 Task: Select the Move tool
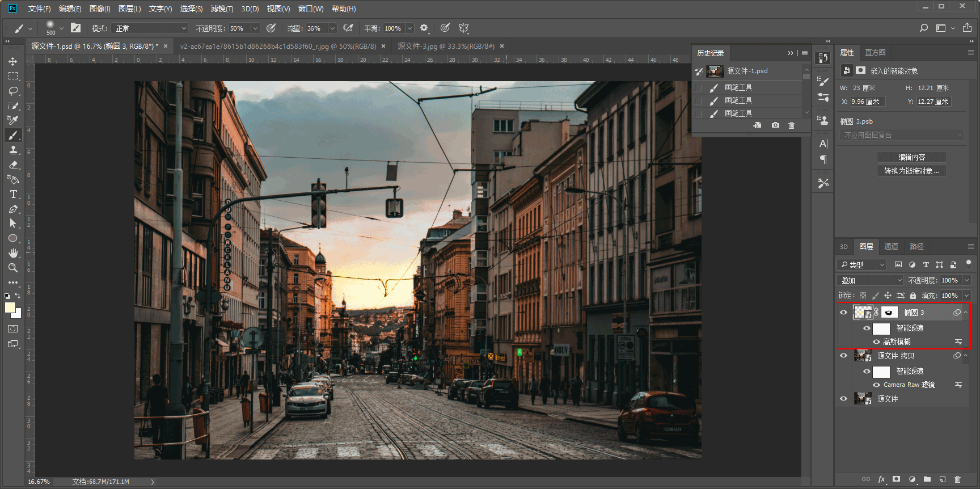pyautogui.click(x=12, y=61)
